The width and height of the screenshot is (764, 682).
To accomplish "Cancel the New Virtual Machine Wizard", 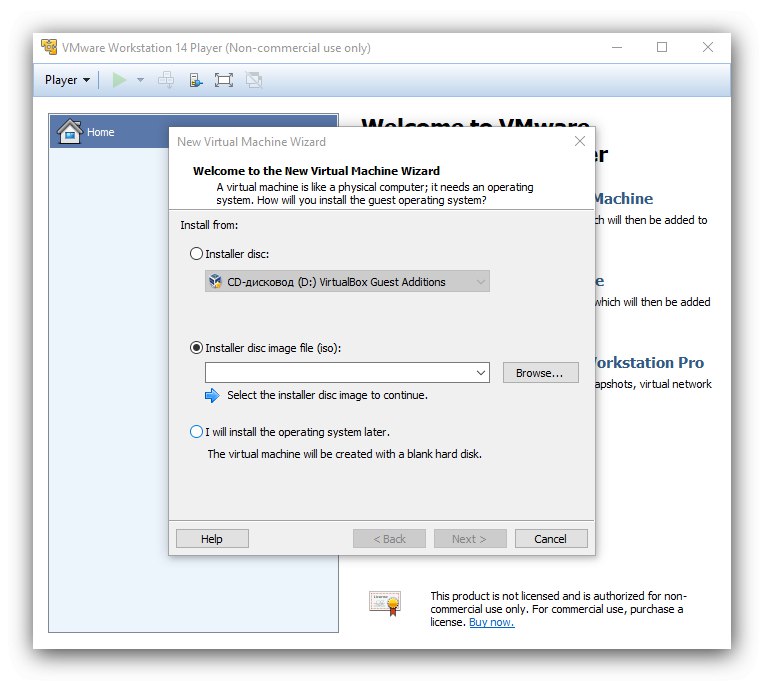I will 551,539.
